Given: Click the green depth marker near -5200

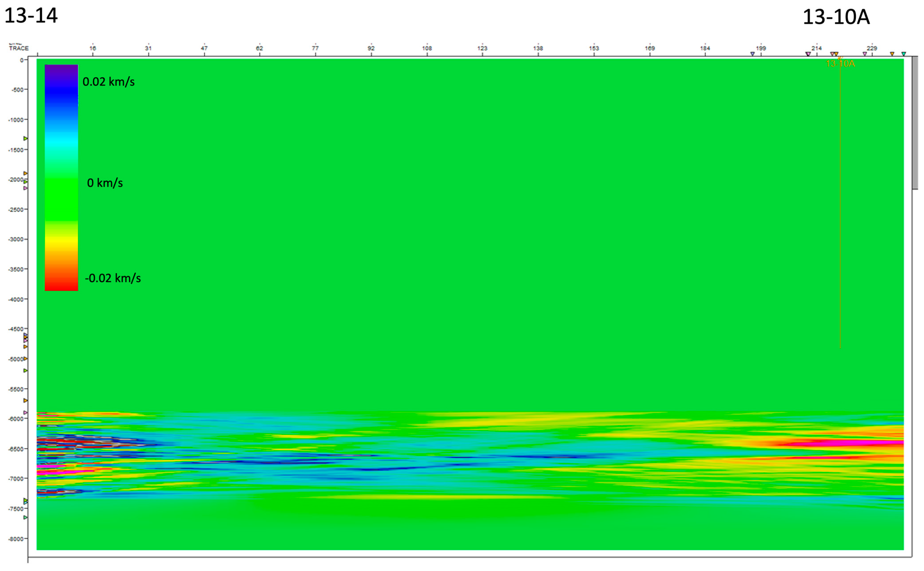Looking at the screenshot, I should [x=26, y=371].
